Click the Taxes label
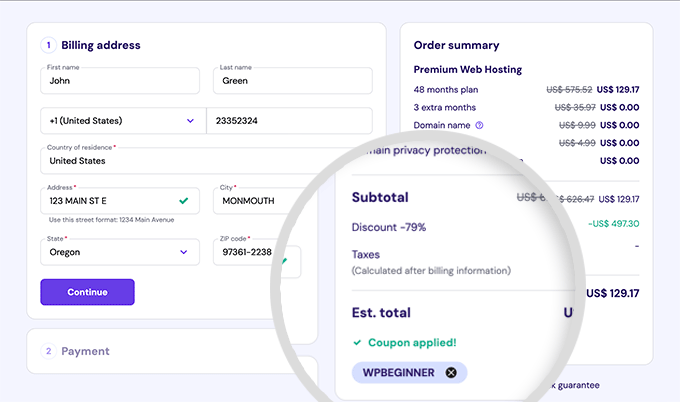This screenshot has width=680, height=402. (x=366, y=255)
